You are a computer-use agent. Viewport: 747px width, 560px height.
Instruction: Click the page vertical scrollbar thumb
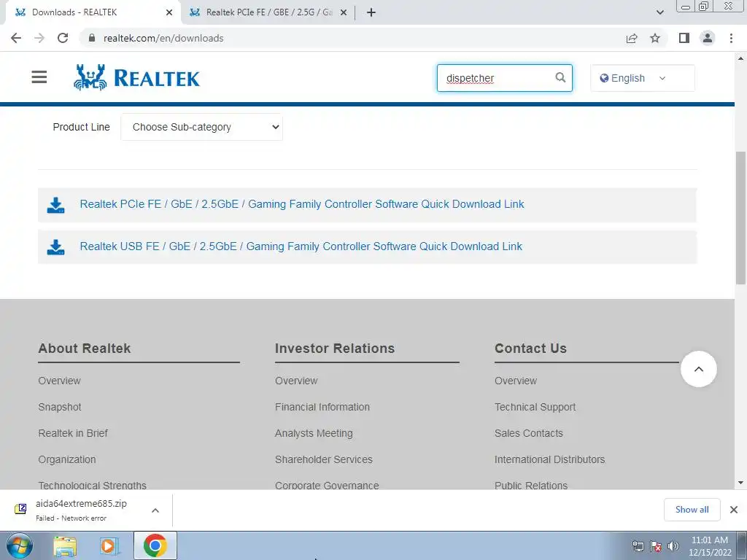click(741, 219)
